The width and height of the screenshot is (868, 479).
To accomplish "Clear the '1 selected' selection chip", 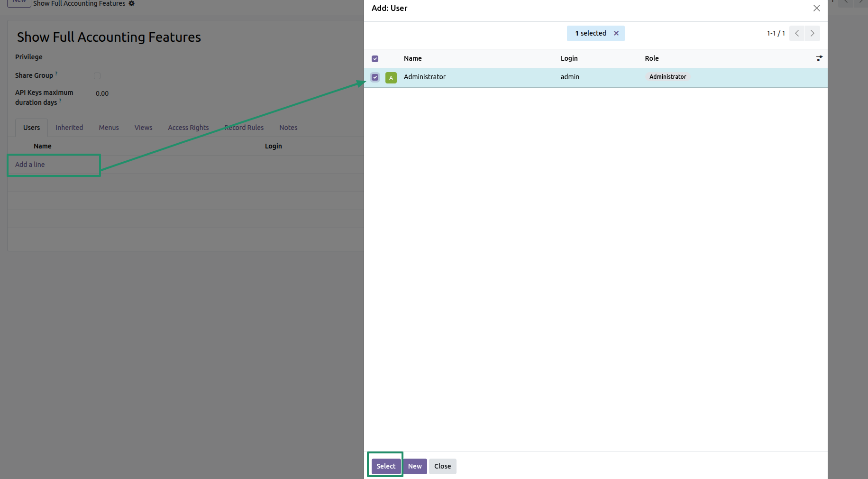I will (x=616, y=33).
